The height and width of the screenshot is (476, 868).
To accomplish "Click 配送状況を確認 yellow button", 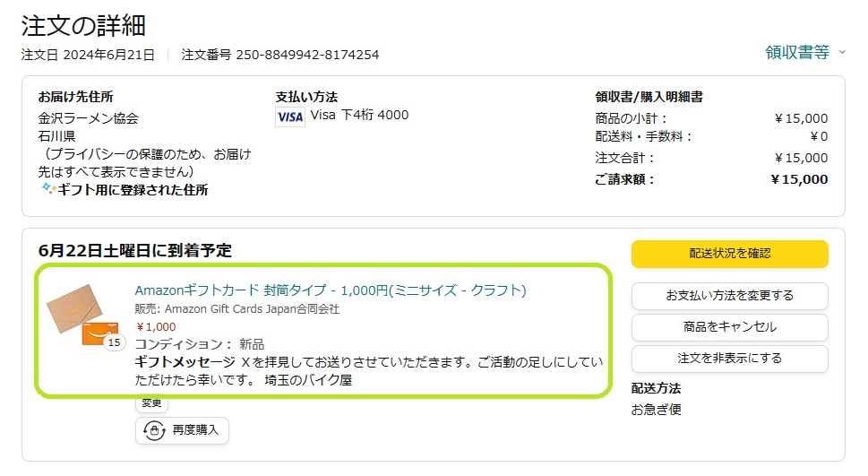I will point(730,254).
